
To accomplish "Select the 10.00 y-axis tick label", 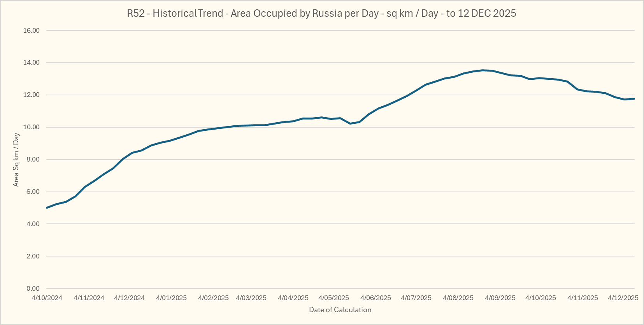I will [32, 127].
